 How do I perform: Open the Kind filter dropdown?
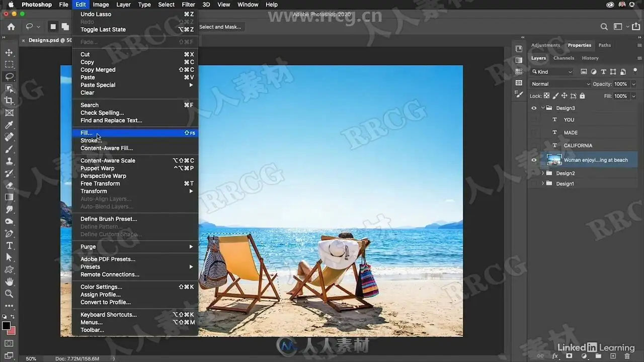552,72
